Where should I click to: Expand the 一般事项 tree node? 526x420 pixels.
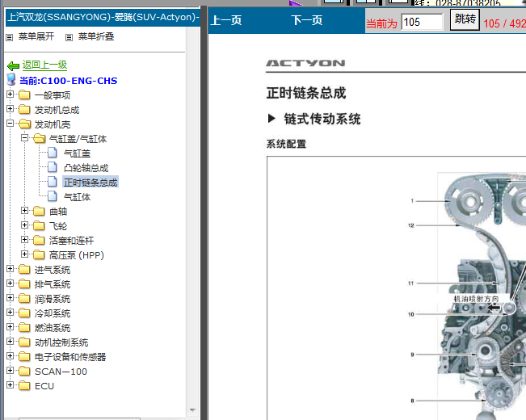pos(10,94)
